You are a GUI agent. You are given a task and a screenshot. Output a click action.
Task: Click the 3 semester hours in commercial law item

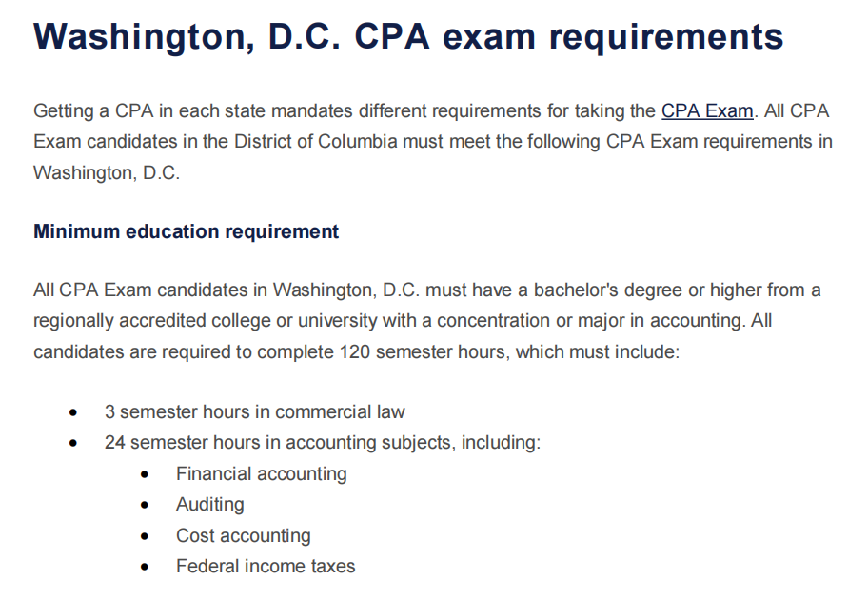click(254, 412)
